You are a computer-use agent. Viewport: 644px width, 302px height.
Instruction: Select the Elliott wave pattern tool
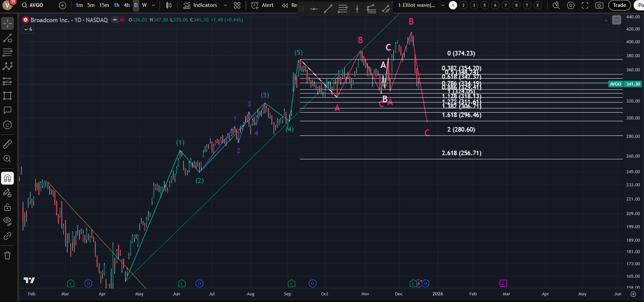pyautogui.click(x=7, y=66)
